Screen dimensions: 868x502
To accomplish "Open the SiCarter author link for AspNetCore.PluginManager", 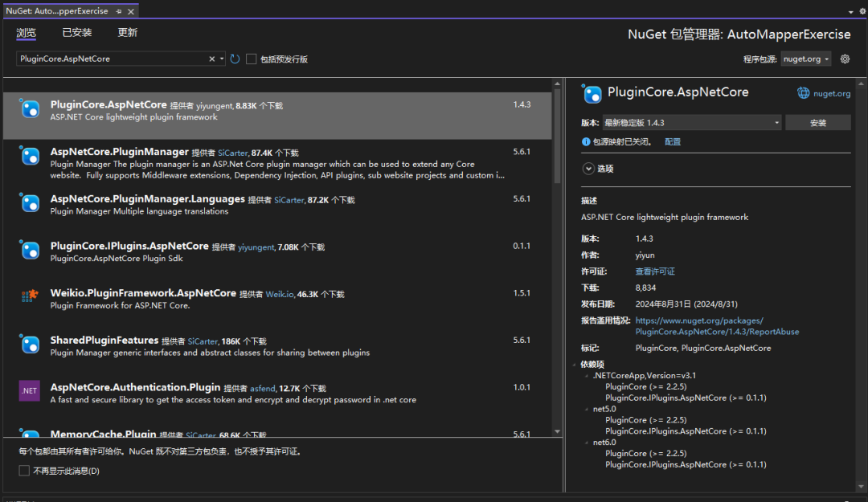I will 232,153.
